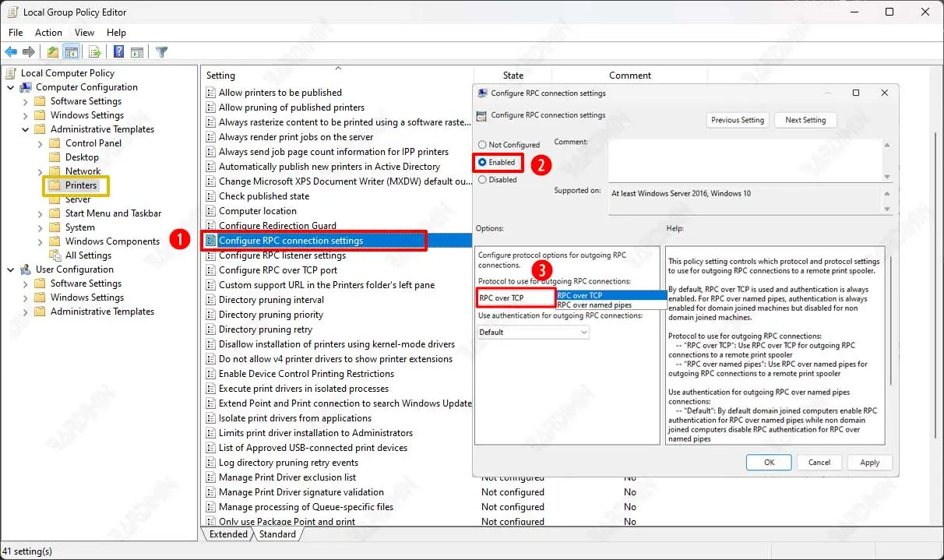This screenshot has height=560, width=944.
Task: Open the authentication Default dropdown
Action: point(534,333)
